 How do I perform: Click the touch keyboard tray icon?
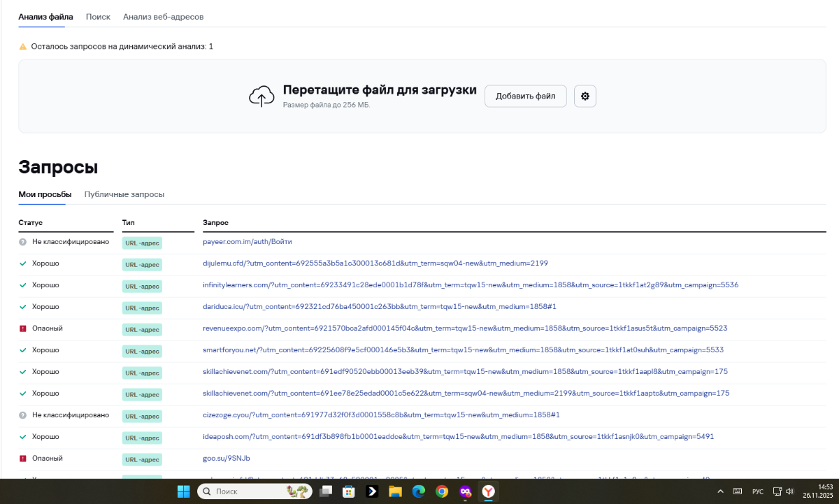(x=737, y=491)
